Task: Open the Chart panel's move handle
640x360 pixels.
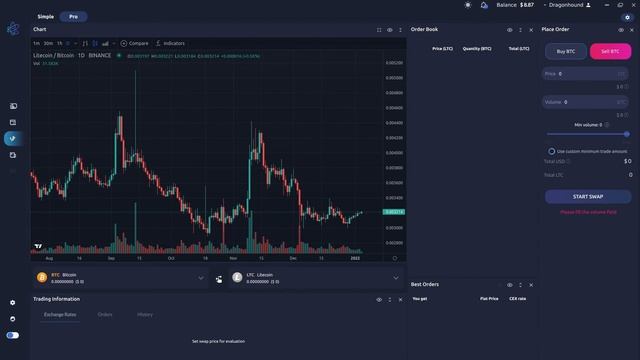Action: [400, 30]
